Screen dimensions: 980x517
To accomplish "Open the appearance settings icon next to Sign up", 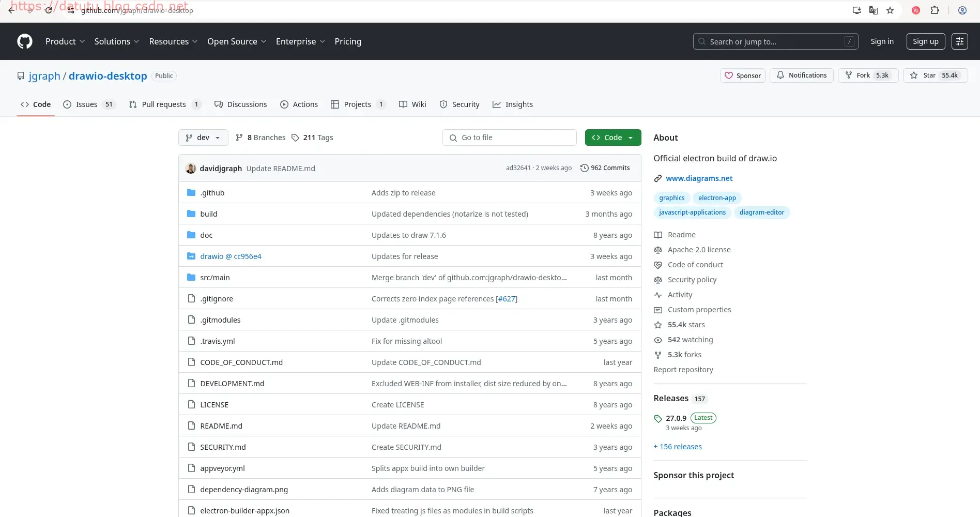I will tap(960, 41).
